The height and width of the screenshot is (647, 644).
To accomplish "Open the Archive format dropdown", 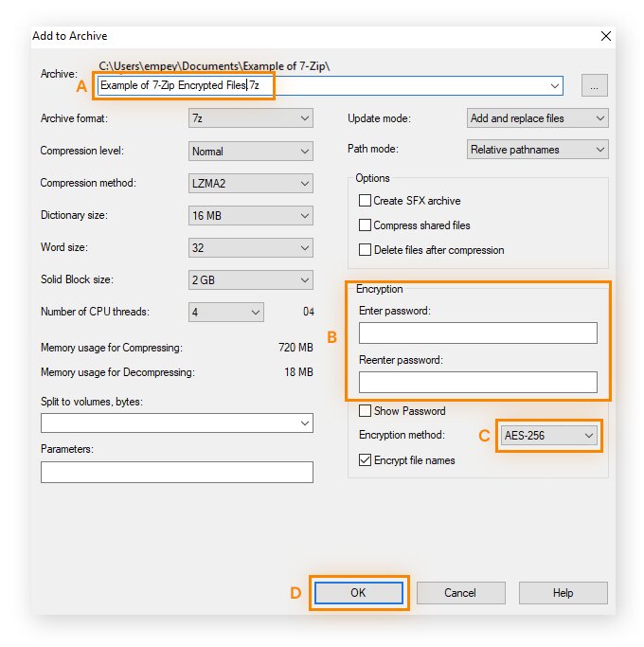I will (x=250, y=118).
